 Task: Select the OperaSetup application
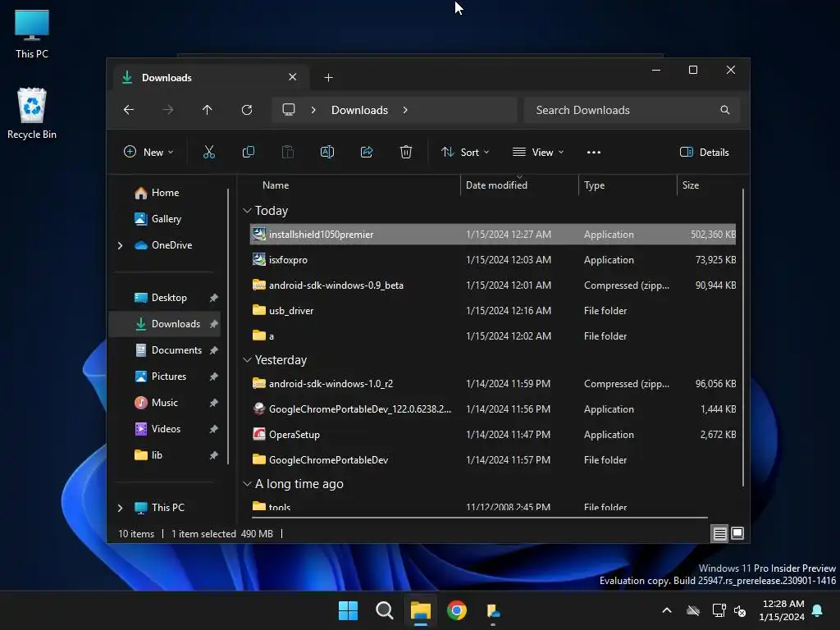(x=493, y=435)
